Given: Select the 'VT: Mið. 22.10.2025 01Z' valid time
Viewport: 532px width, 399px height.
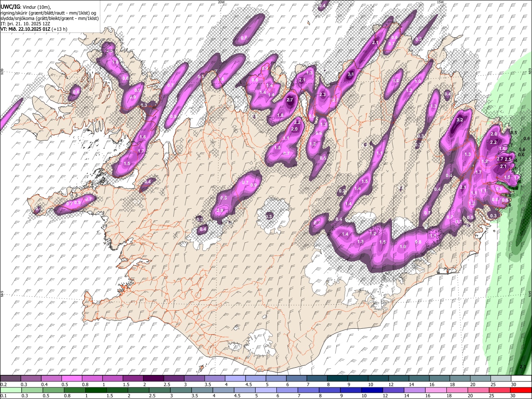Looking at the screenshot, I should (x=25, y=29).
